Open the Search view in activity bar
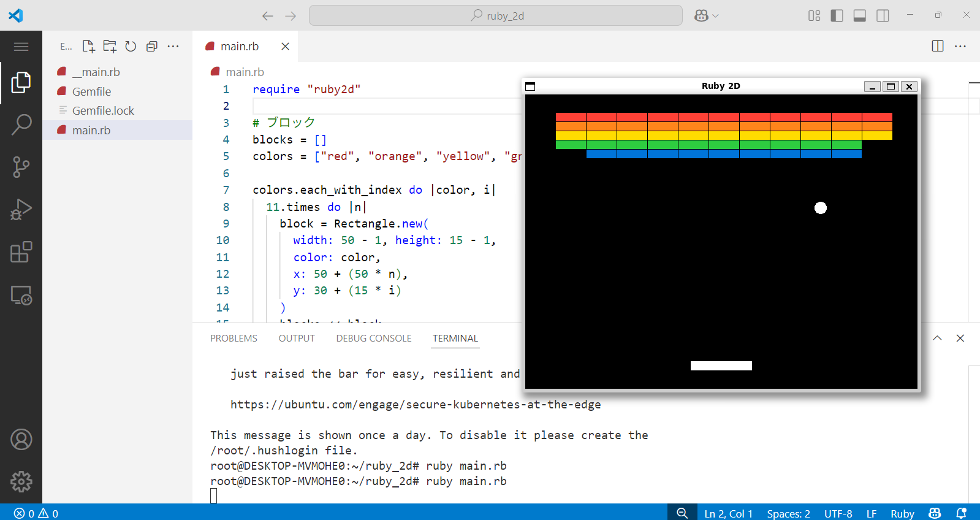Screen dimensions: 980x520 pyautogui.click(x=21, y=124)
